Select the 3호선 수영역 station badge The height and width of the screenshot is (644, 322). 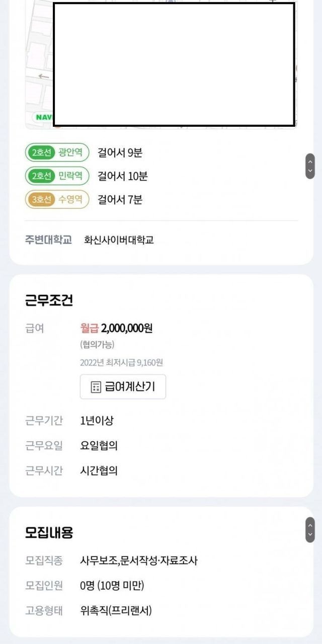[x=57, y=200]
